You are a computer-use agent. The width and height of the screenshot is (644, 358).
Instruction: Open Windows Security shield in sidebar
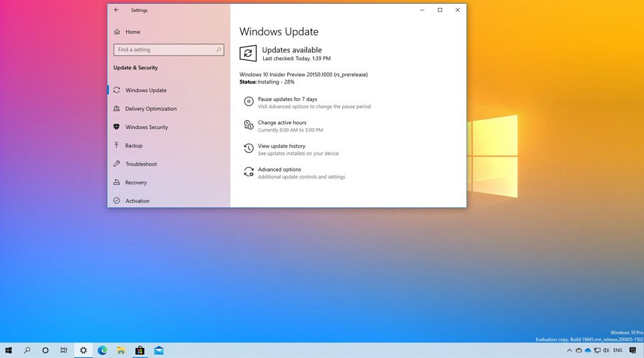(117, 127)
